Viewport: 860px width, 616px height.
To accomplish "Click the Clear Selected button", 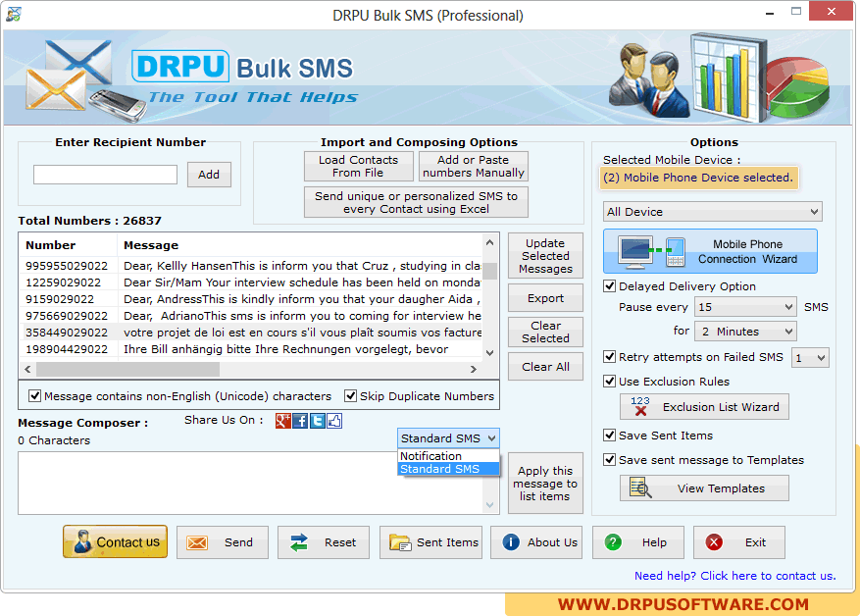I will pyautogui.click(x=546, y=332).
